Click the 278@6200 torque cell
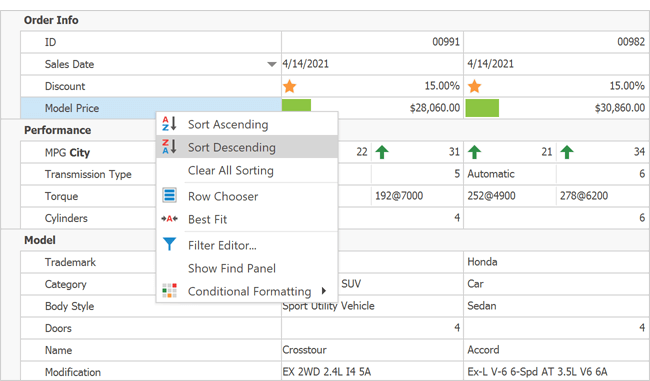 603,196
